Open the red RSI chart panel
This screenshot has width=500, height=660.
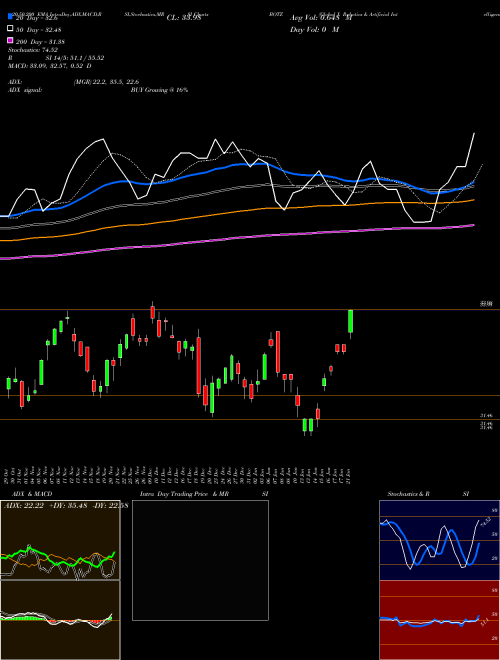439,620
